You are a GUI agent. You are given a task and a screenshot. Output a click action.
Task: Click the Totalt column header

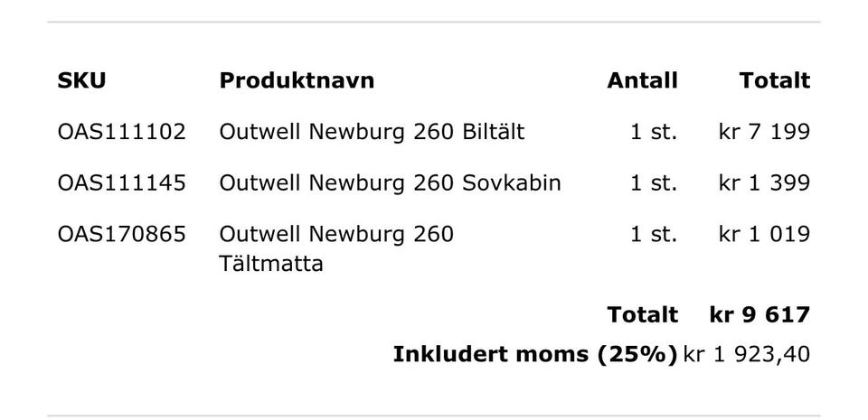click(774, 80)
